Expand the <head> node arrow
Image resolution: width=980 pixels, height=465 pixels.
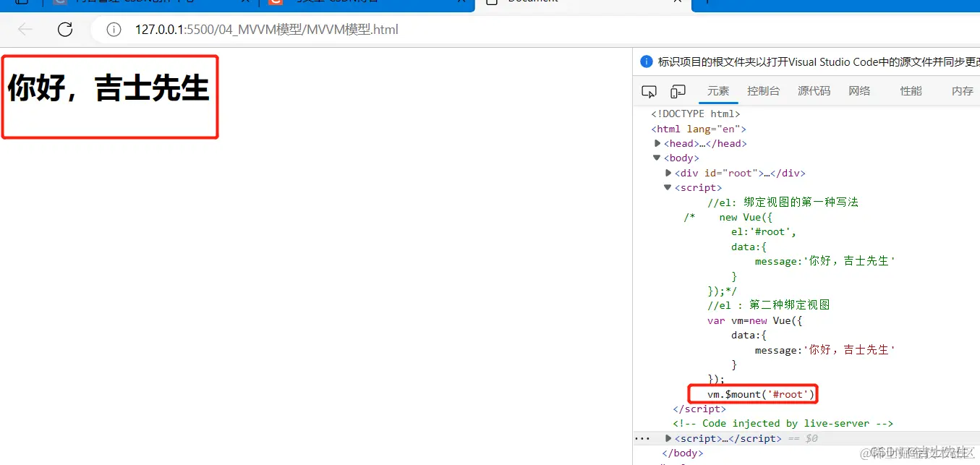coord(657,143)
